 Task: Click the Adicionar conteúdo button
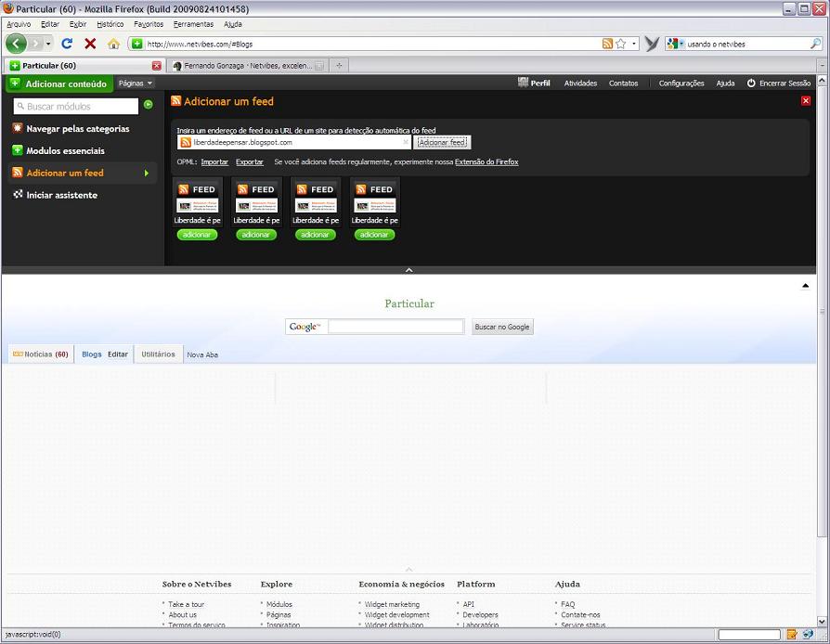(59, 84)
